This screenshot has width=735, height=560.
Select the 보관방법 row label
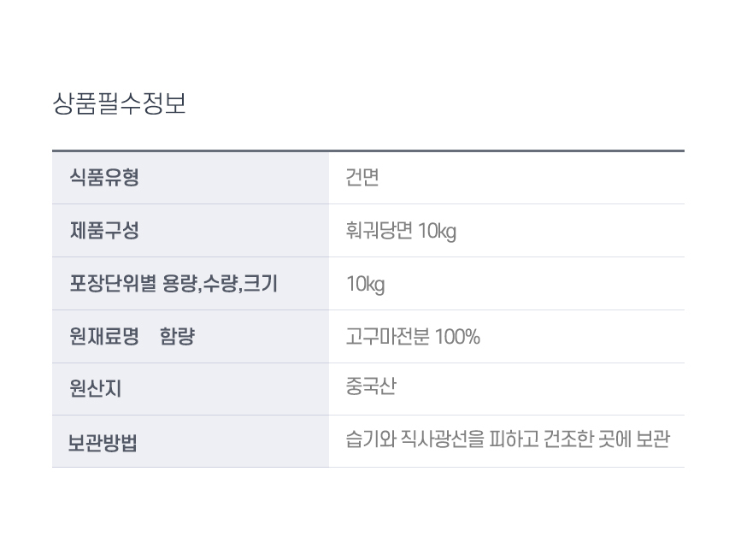tap(103, 443)
